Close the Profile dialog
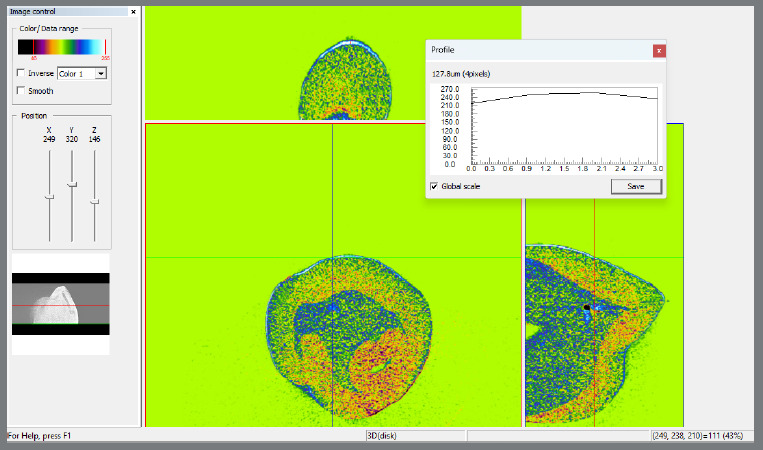This screenshot has height=450, width=763. tap(659, 51)
